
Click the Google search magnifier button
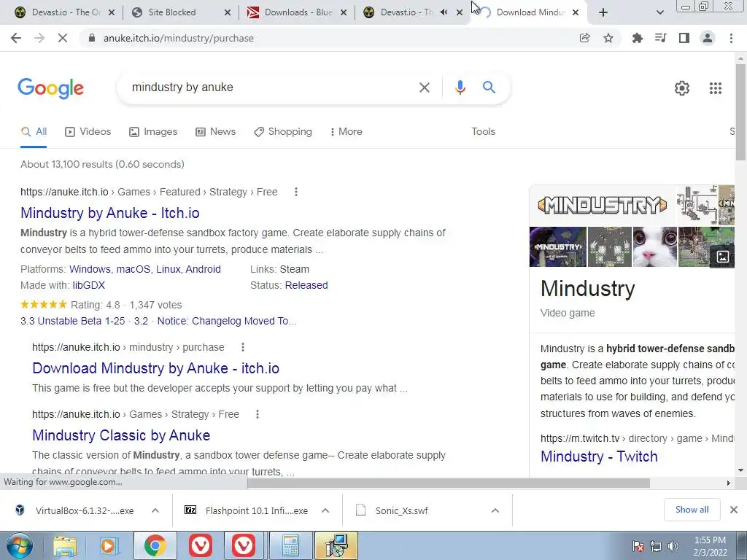pos(489,87)
